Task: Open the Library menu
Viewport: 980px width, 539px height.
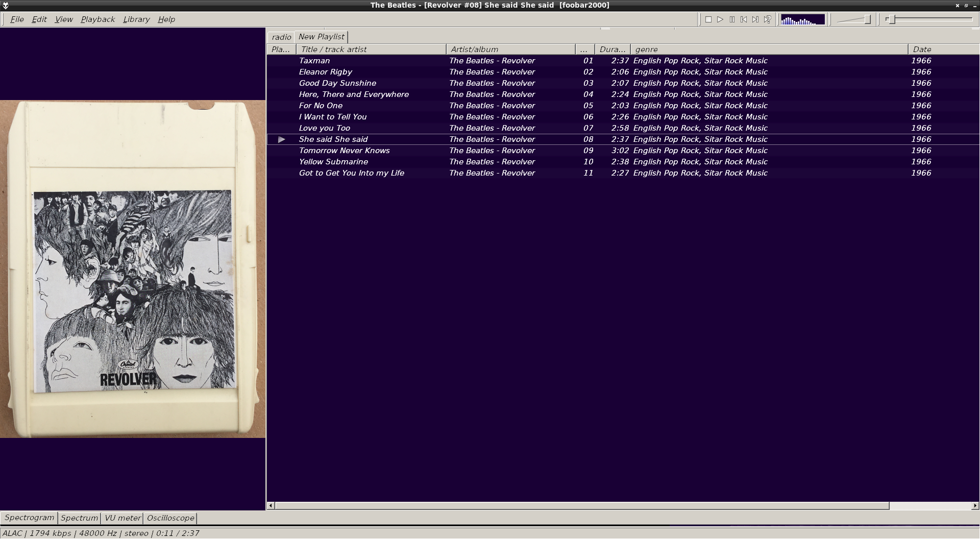Action: [x=136, y=19]
